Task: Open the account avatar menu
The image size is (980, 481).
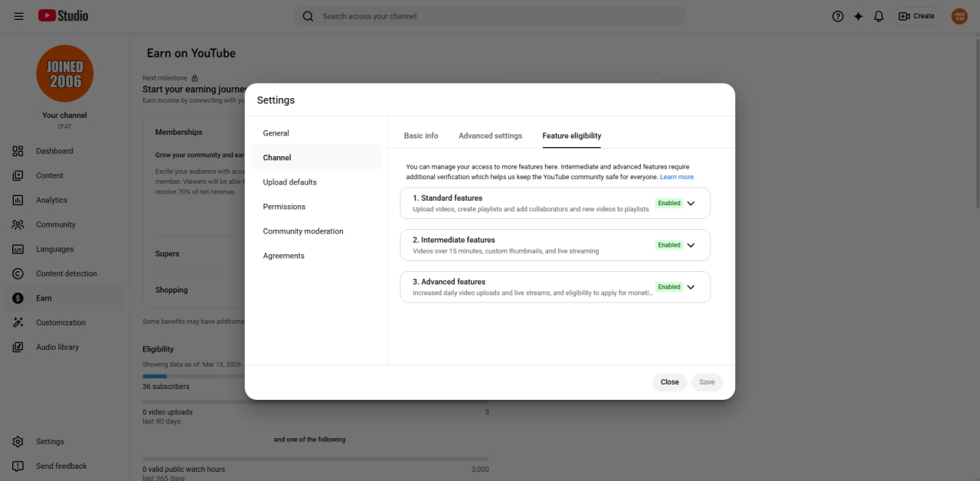Action: point(959,16)
